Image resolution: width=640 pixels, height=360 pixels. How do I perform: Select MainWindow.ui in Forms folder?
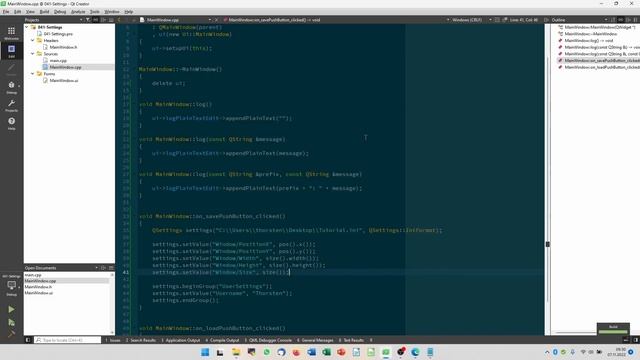pyautogui.click(x=64, y=80)
